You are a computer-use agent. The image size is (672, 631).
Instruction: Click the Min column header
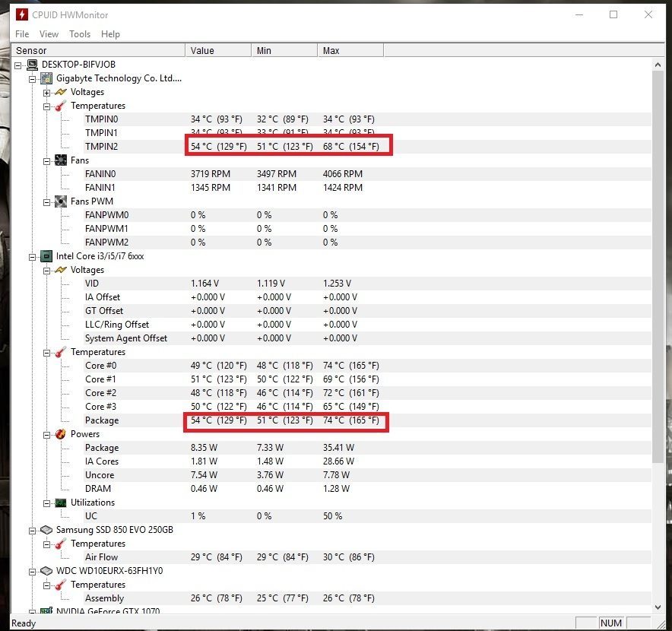284,51
